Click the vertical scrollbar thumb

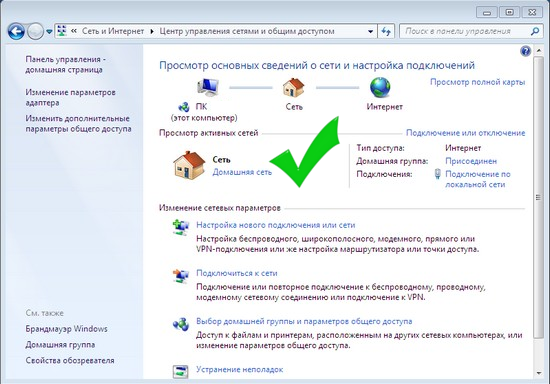pyautogui.click(x=538, y=197)
